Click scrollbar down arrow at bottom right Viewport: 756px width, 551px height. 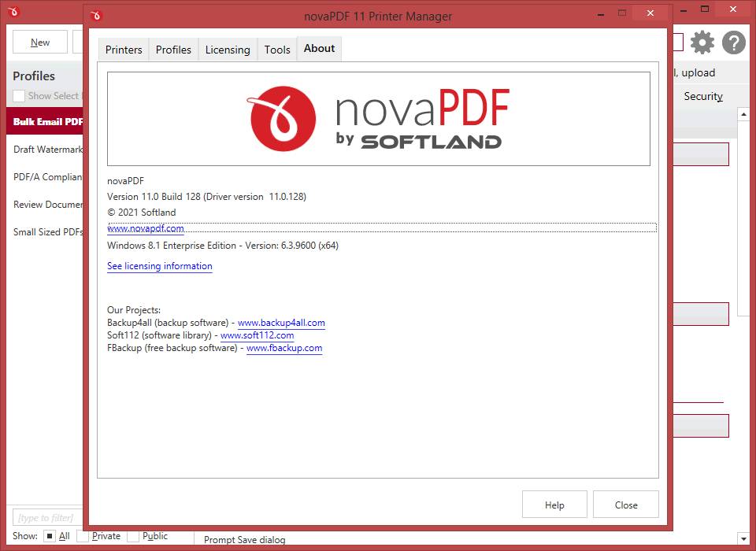pos(743,538)
